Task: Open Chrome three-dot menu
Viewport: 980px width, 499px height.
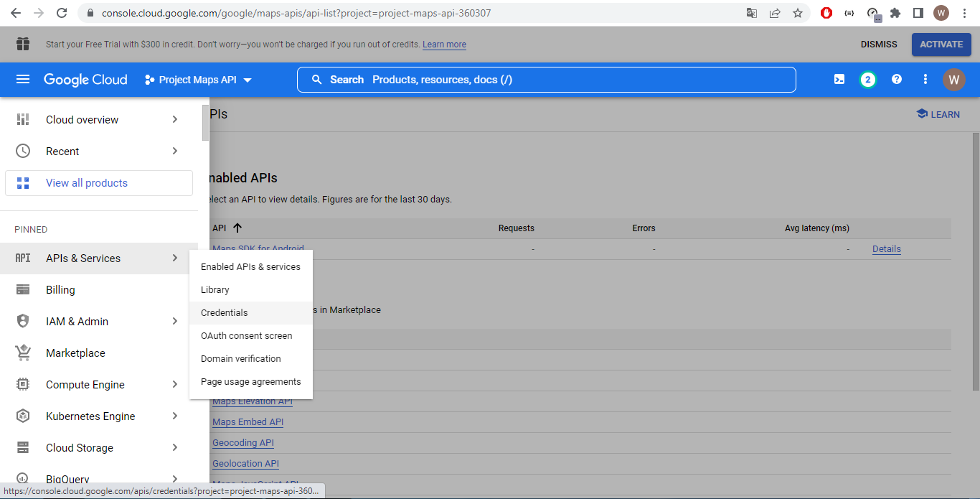Action: click(965, 13)
